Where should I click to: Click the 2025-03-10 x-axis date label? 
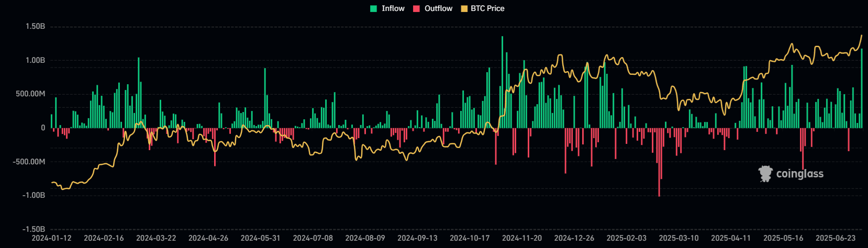[x=678, y=238]
